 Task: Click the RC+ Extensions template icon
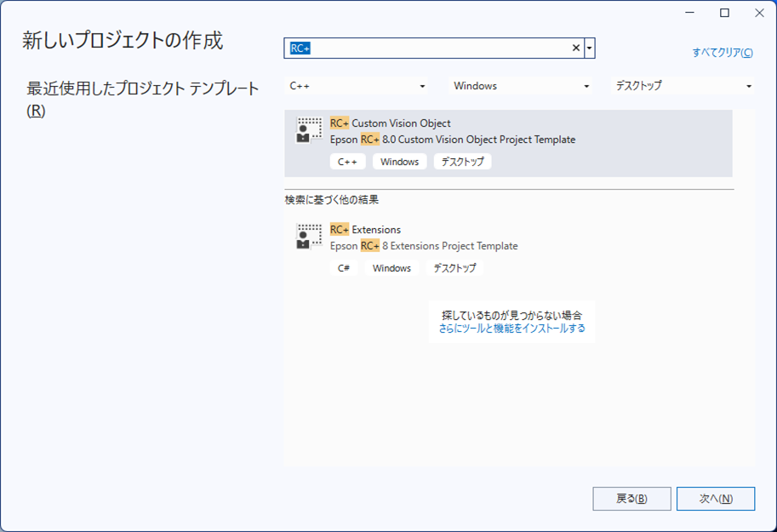(x=309, y=237)
